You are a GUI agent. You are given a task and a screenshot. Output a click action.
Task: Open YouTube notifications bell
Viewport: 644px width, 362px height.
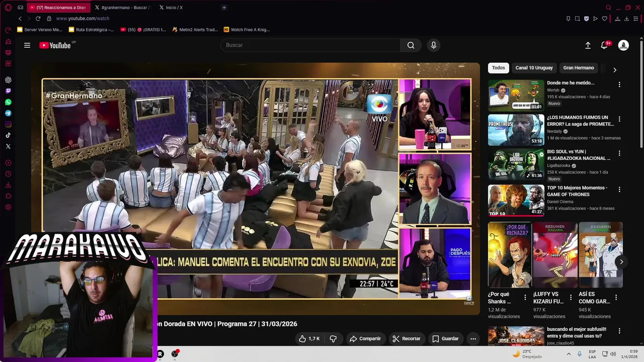tap(605, 45)
